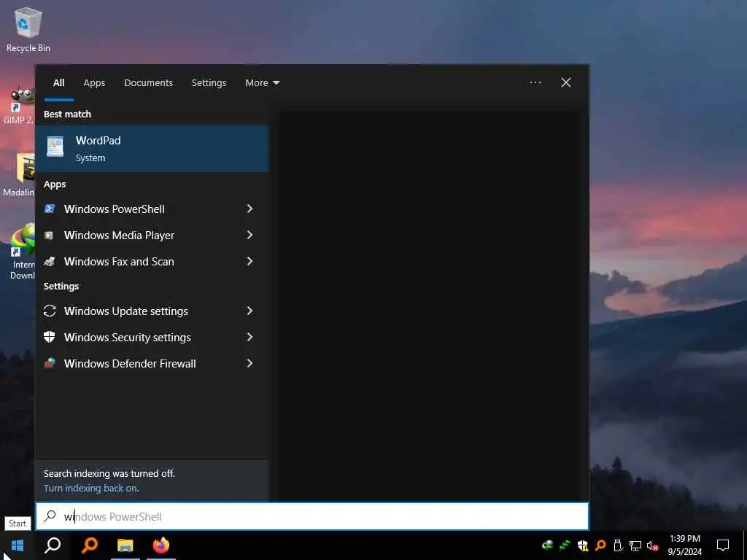Screen dimensions: 747x560
Task: Open Windows Security settings result
Action: point(152,337)
